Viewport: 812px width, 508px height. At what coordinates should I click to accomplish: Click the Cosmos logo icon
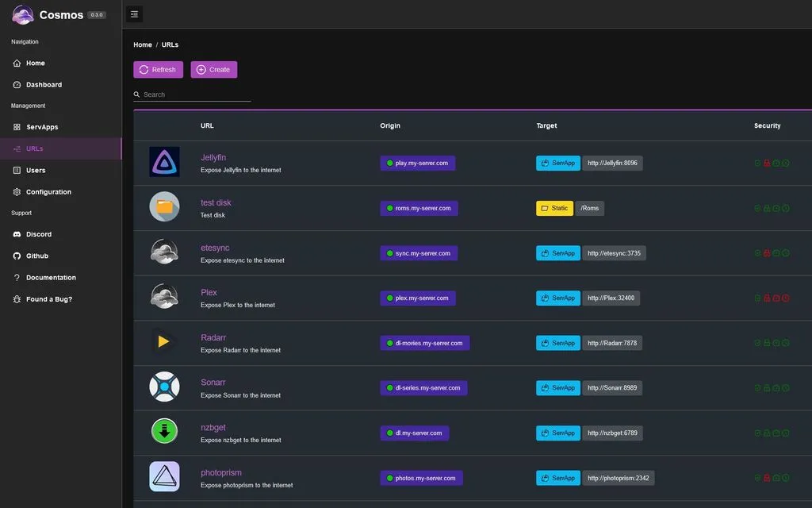tap(23, 14)
